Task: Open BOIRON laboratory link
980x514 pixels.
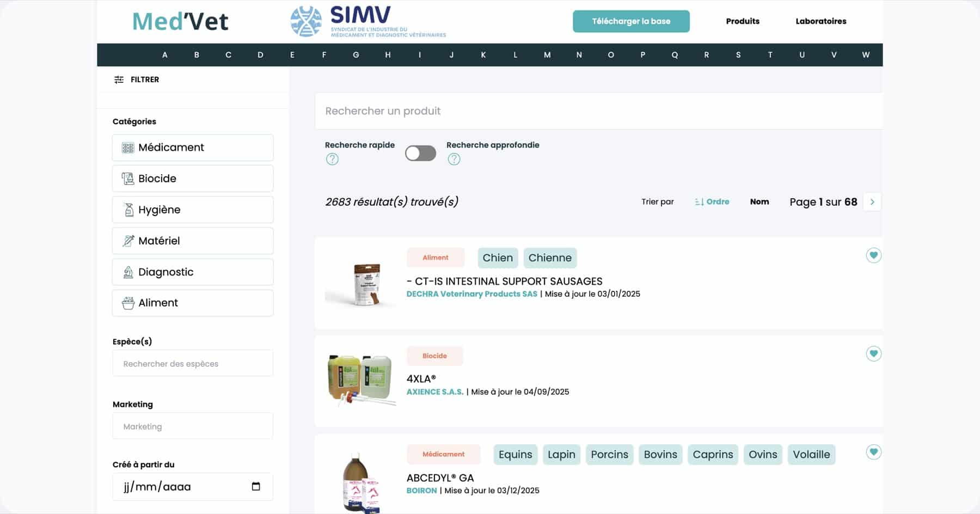Action: click(421, 491)
